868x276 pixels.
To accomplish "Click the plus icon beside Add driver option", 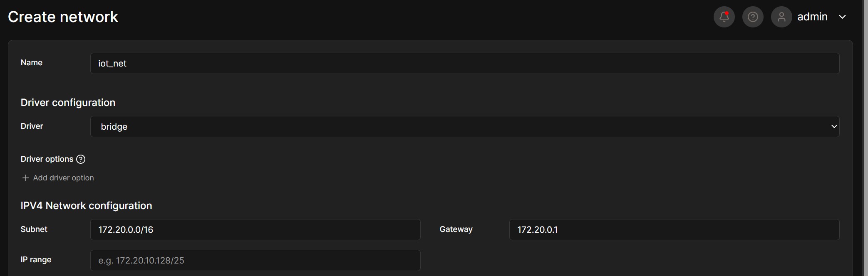I will tap(26, 177).
